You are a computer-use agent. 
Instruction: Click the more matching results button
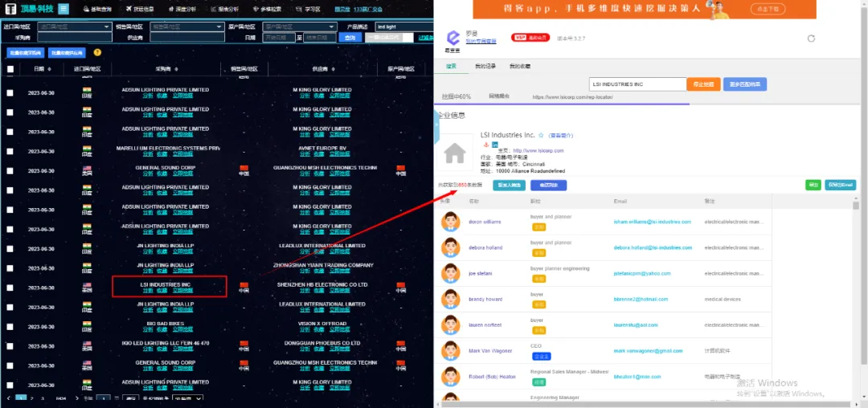click(x=744, y=84)
